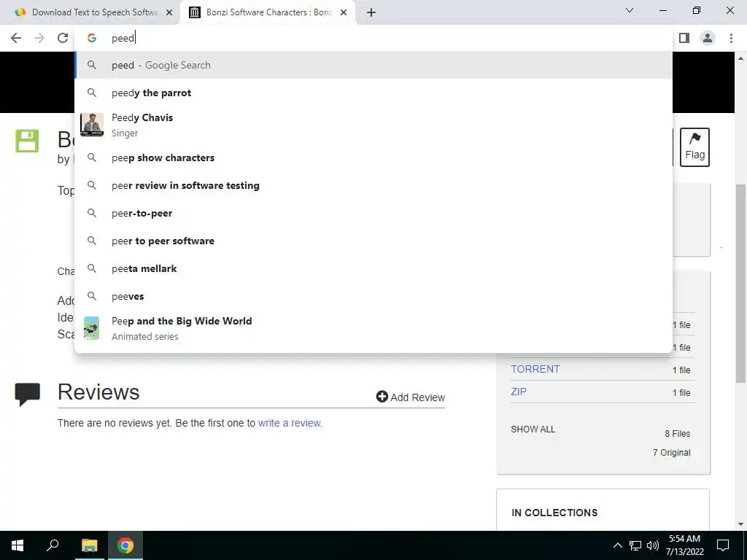Click the search icon beside 'peeves'

tap(92, 296)
